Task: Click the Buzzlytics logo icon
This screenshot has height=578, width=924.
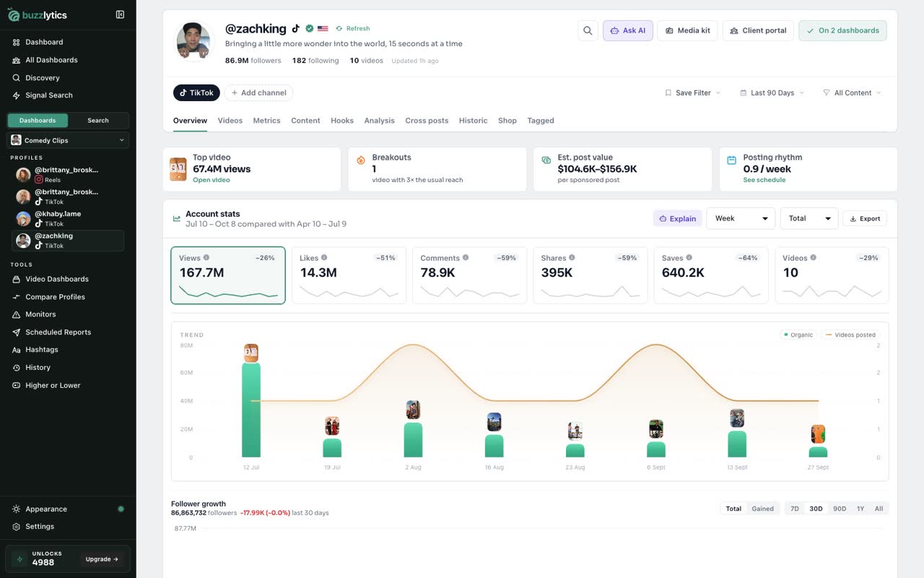Action: click(14, 14)
